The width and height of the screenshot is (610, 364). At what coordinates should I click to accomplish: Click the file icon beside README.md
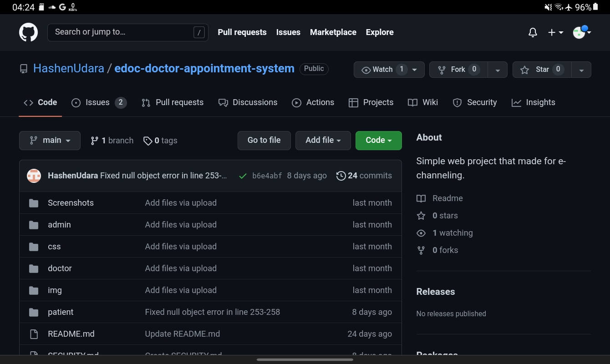point(34,334)
